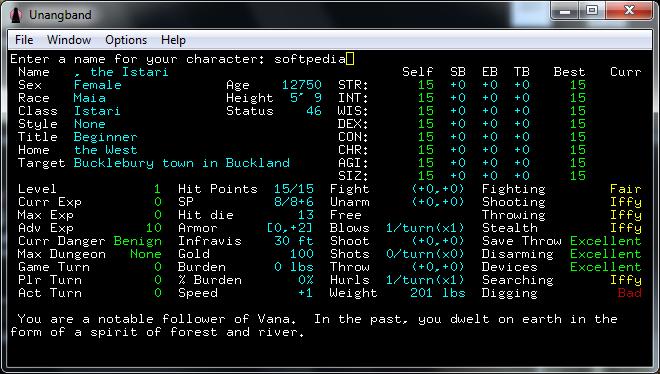Screen dimensions: 660x374
Task: Click the Fighting rating 'Fair'
Action: [x=626, y=189]
